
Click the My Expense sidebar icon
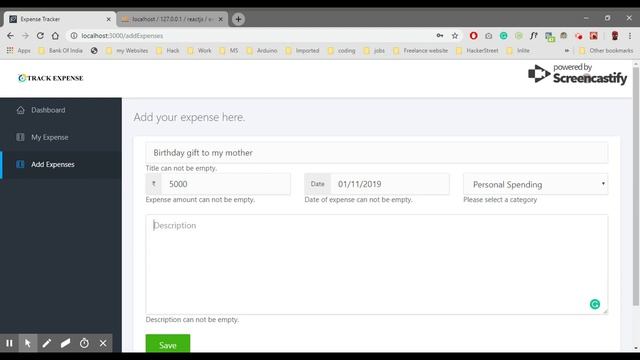(x=20, y=137)
